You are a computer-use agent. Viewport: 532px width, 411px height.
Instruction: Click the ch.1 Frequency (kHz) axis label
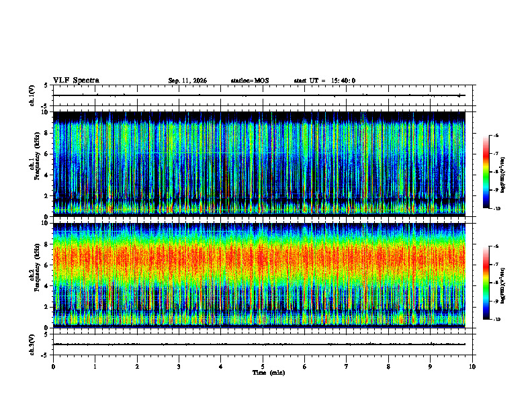coord(35,164)
